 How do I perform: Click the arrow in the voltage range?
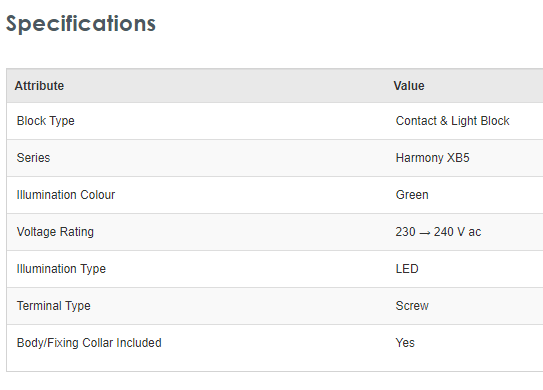(425, 233)
